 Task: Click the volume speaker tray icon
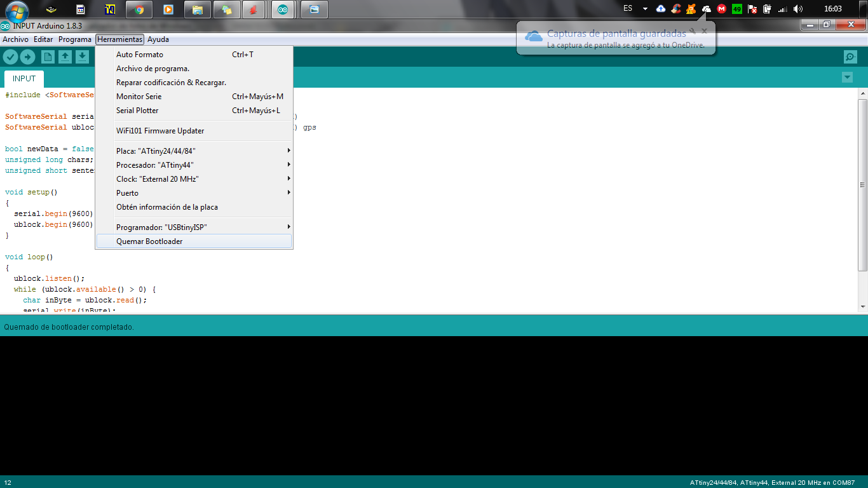click(798, 9)
